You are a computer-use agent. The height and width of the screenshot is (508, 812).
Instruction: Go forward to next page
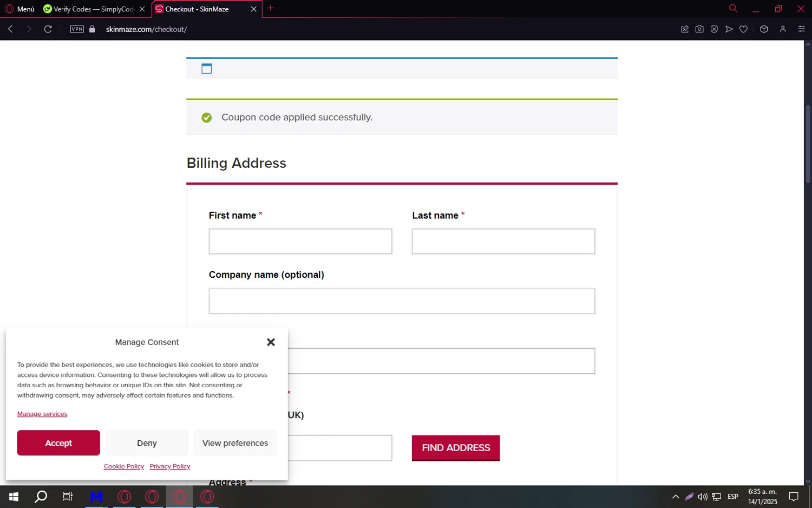click(x=29, y=29)
